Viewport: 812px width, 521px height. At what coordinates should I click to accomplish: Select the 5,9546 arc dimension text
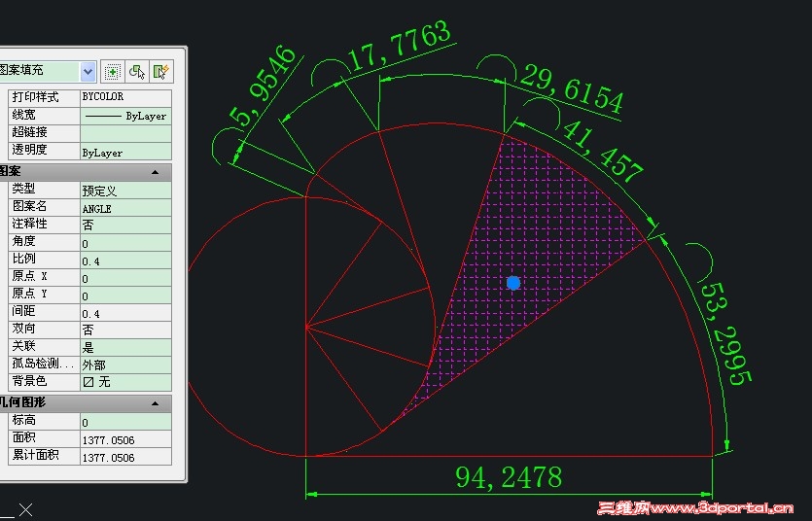tap(264, 86)
